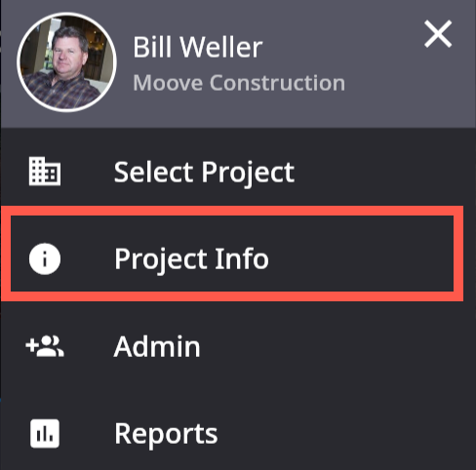The height and width of the screenshot is (470, 476).
Task: Click the gray header behind the user profile
Action: (374, 107)
